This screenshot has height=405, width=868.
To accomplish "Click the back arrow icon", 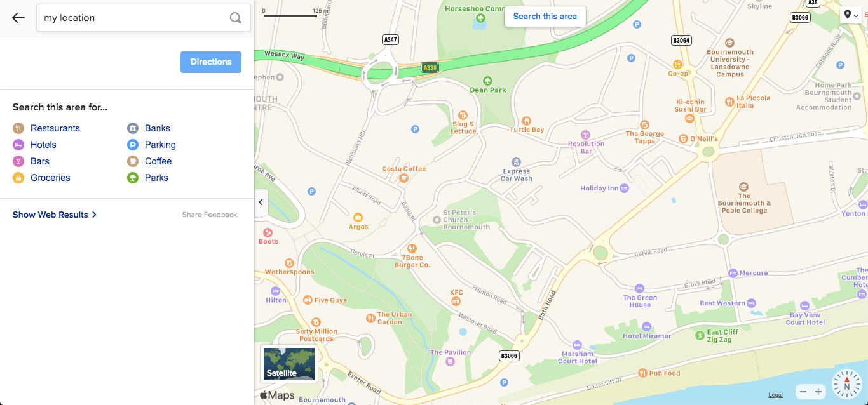I will pyautogui.click(x=18, y=18).
